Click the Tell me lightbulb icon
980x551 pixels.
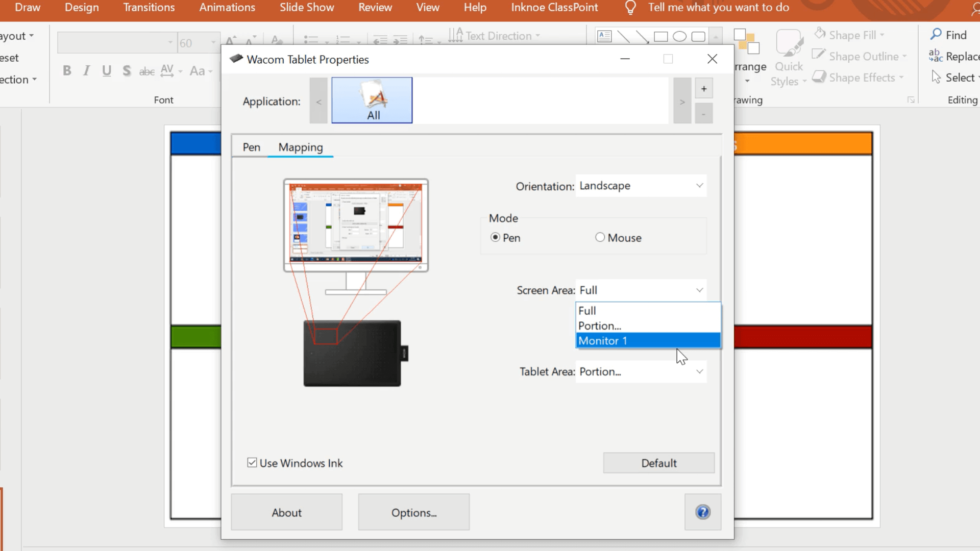(630, 8)
